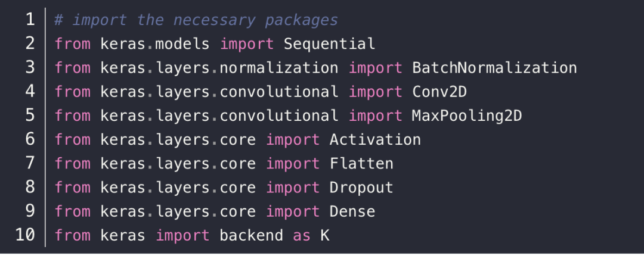
Task: Click line number 7 in the gutter
Action: tap(30, 163)
